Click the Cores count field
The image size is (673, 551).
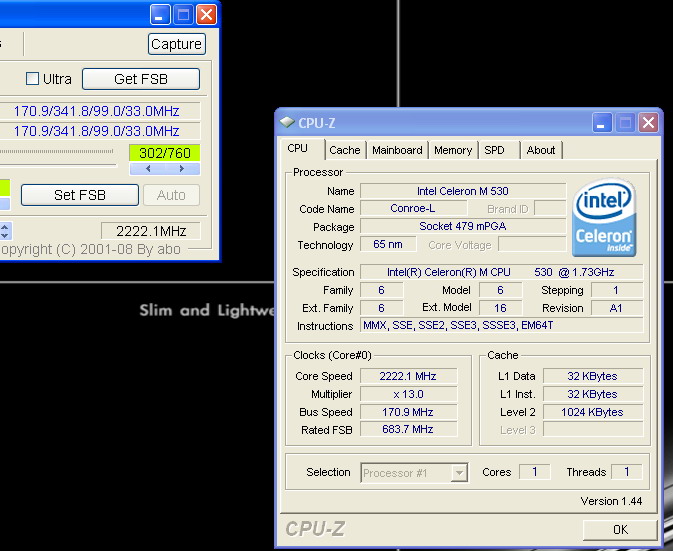coord(534,472)
